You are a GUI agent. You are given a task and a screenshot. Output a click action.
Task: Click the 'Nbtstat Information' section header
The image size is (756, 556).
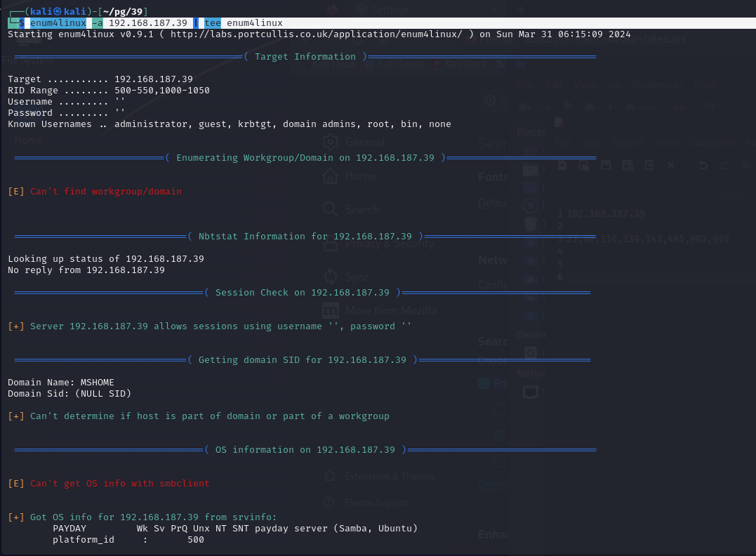(305, 237)
